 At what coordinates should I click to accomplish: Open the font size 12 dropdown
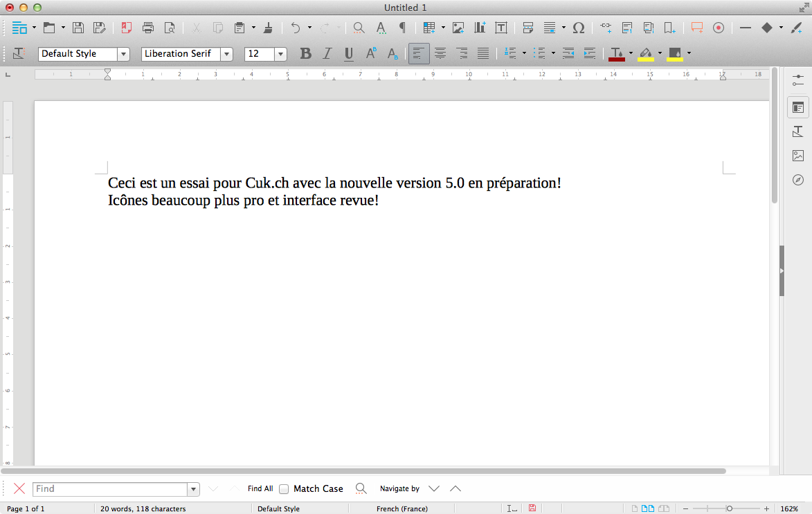[x=280, y=54]
